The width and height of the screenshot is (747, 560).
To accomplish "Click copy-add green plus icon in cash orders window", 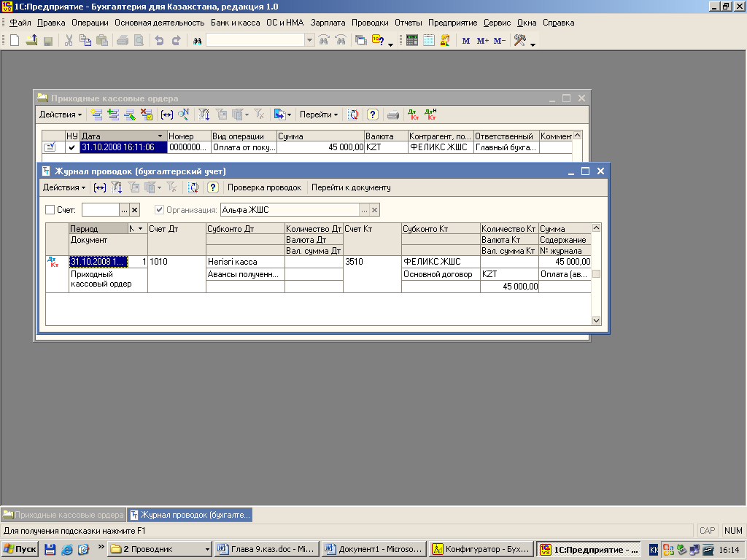I will click(113, 114).
